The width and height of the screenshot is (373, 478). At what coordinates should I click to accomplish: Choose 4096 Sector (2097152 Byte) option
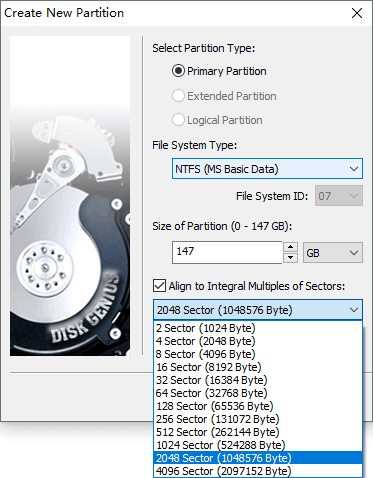[x=258, y=471]
